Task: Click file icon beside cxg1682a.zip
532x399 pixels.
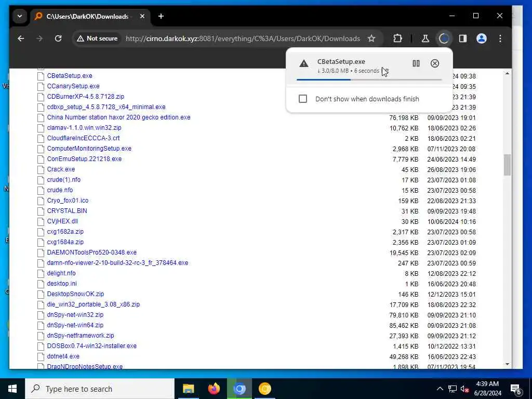Action: tap(41, 232)
